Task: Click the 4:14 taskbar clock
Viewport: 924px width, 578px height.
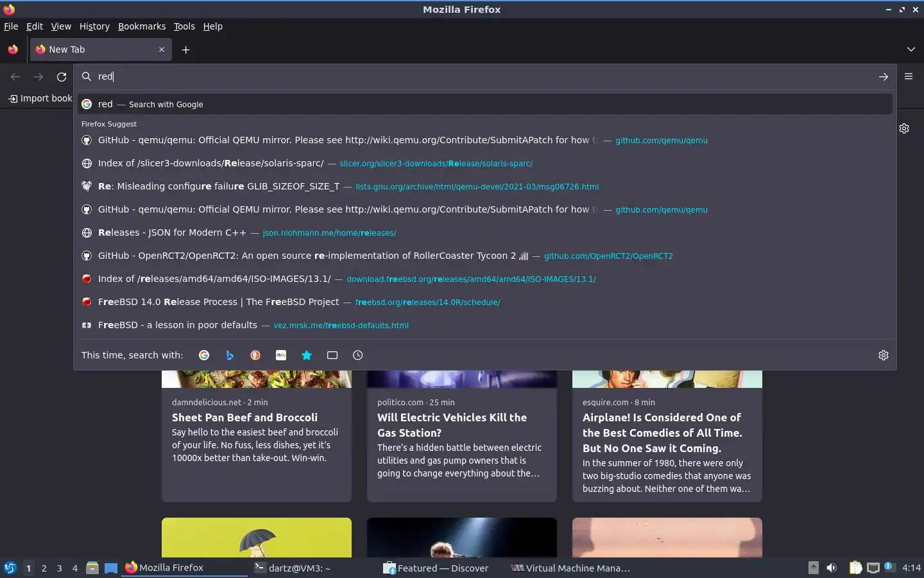Action: tap(911, 568)
